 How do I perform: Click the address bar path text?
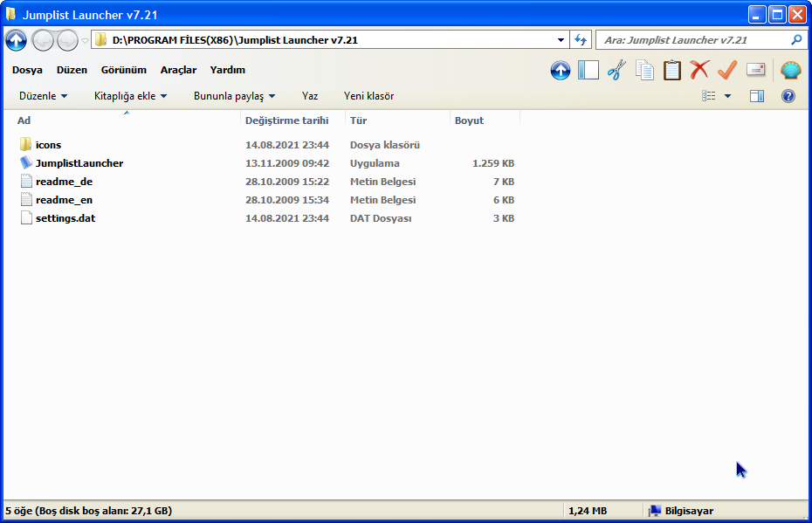235,40
